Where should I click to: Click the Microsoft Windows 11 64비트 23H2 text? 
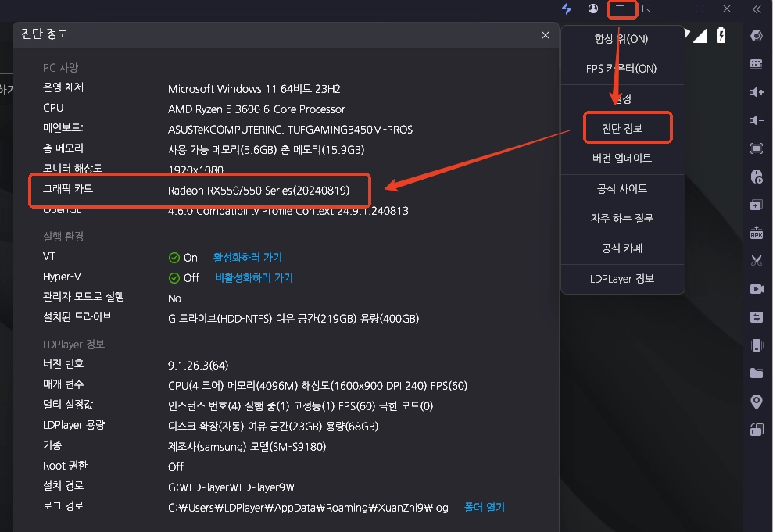click(x=254, y=89)
